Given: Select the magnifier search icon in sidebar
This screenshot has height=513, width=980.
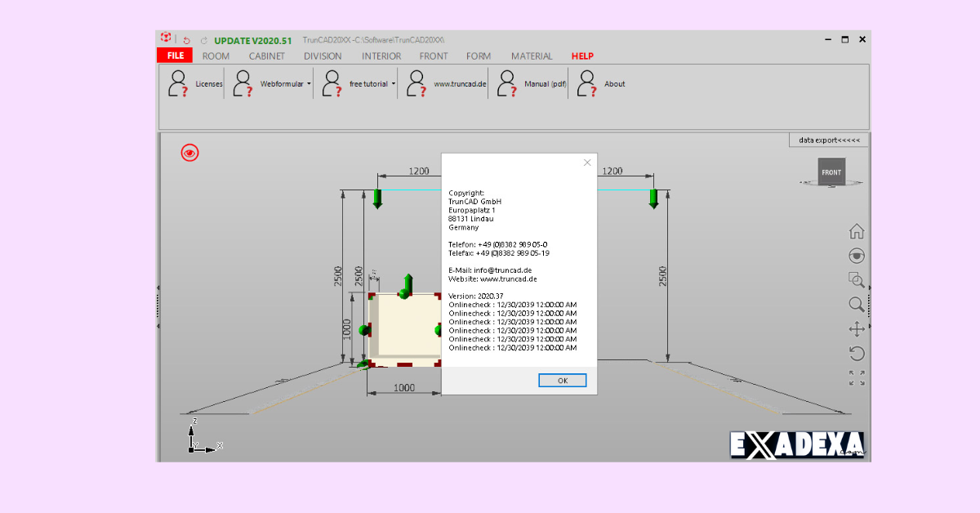Looking at the screenshot, I should (857, 304).
